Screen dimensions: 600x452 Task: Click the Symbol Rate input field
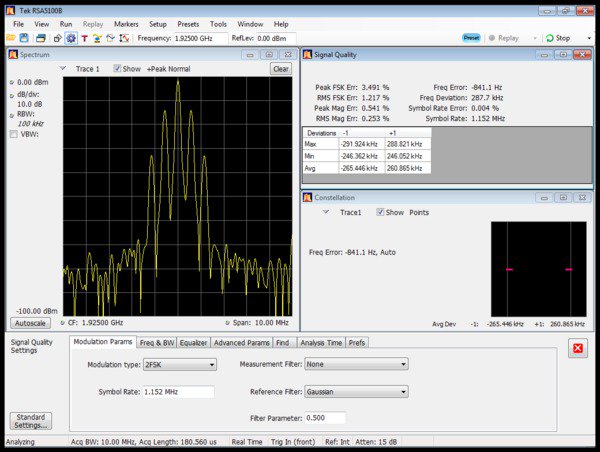[178, 392]
